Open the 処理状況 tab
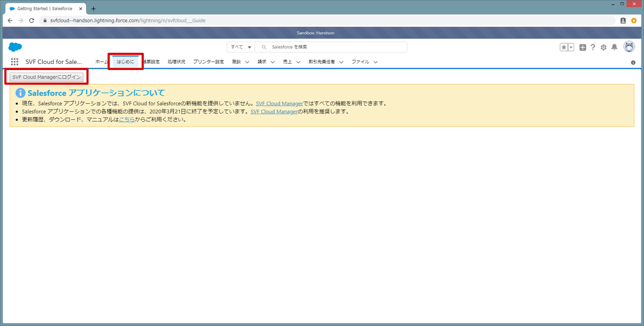 click(x=177, y=62)
